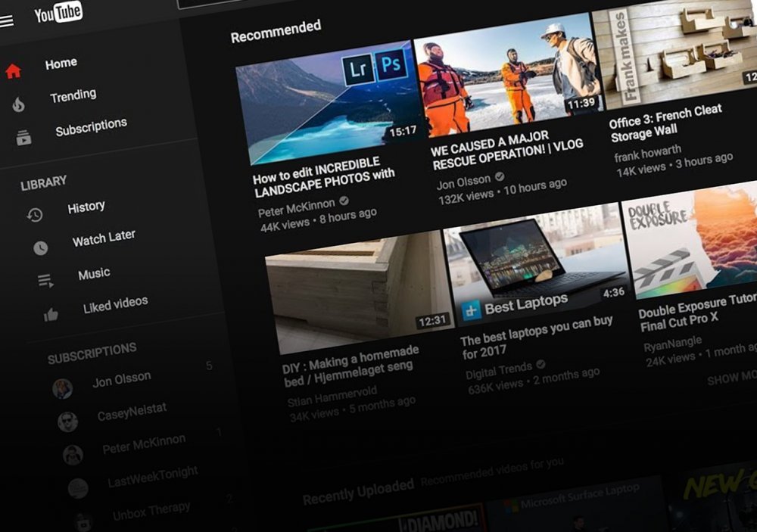Visit the Digital Trends channel link
The image size is (757, 532).
click(499, 371)
